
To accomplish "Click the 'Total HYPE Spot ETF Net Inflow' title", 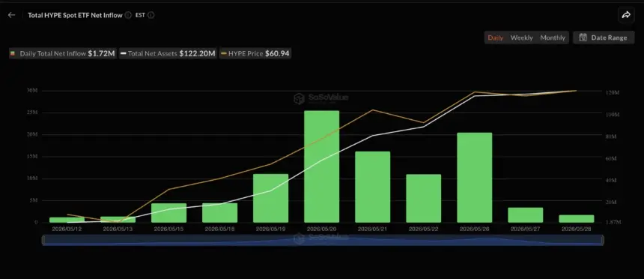I will [x=75, y=15].
